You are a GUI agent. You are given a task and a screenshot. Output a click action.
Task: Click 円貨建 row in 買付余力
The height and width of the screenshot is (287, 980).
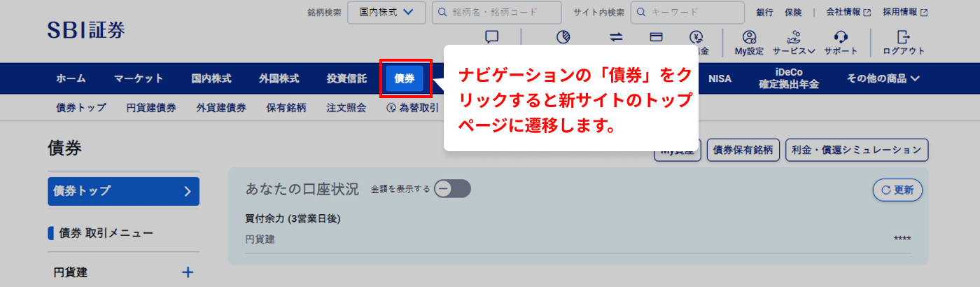[578, 239]
